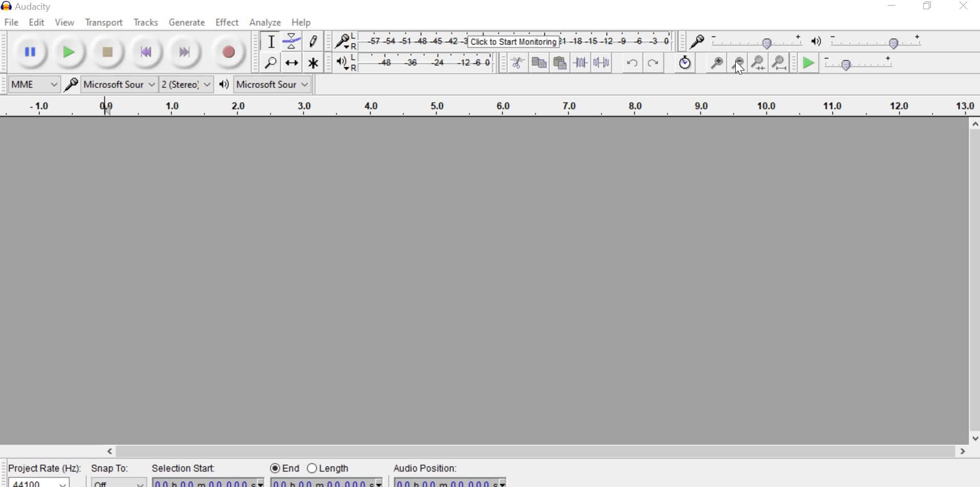980x487 pixels.
Task: Select the Time Shift tool
Action: point(291,62)
